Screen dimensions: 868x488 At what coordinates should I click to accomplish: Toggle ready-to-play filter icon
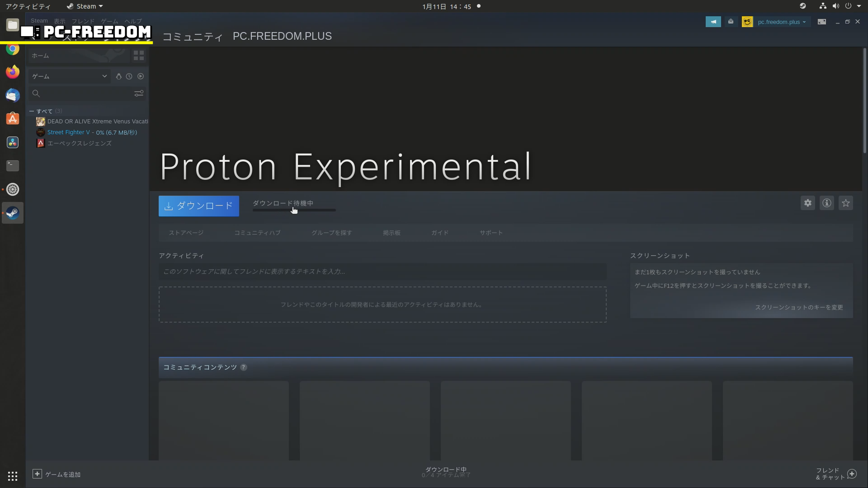pos(141,76)
